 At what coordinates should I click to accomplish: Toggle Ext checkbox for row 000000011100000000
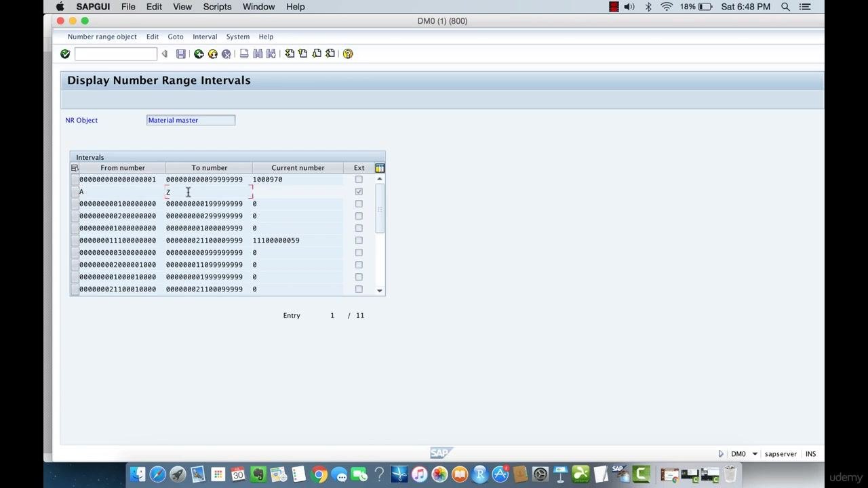[359, 241]
